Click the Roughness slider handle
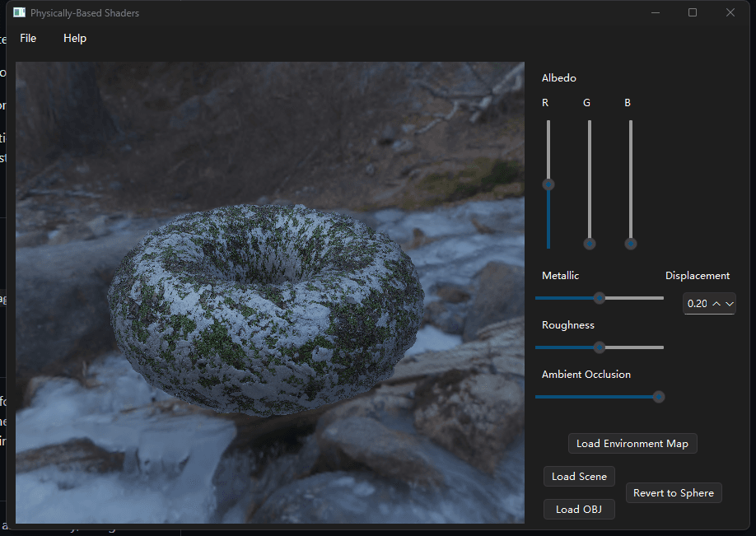 pos(600,347)
